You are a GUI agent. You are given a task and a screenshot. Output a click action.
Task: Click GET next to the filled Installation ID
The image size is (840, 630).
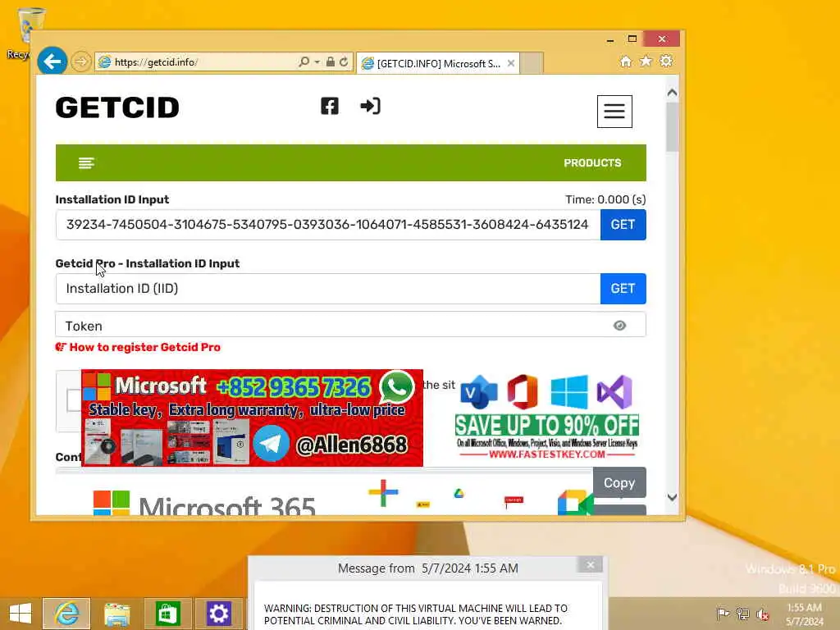tap(623, 225)
